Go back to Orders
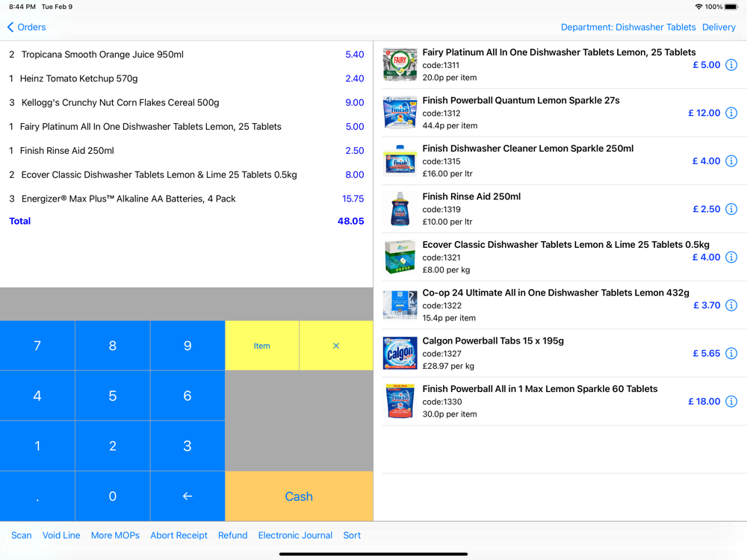 click(x=27, y=27)
